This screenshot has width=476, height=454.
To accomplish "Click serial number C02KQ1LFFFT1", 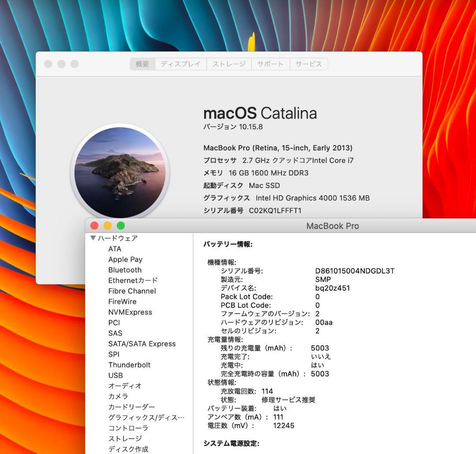I will click(x=275, y=210).
